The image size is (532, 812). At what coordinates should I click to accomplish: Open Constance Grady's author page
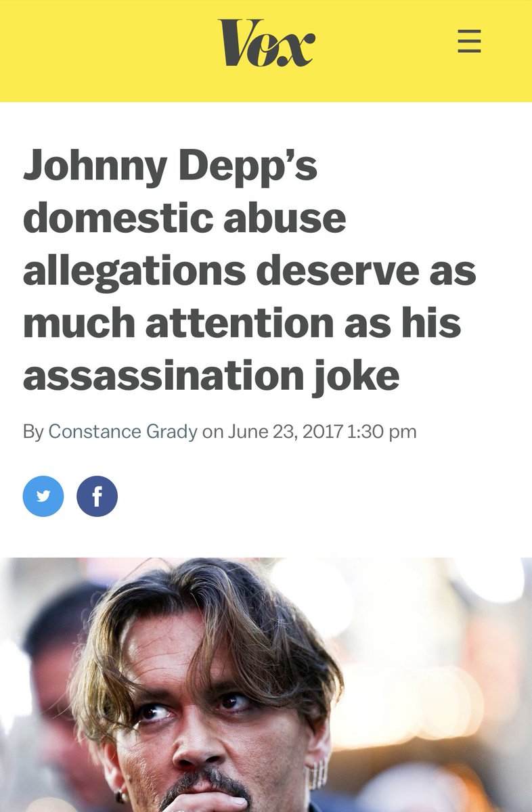click(x=124, y=431)
